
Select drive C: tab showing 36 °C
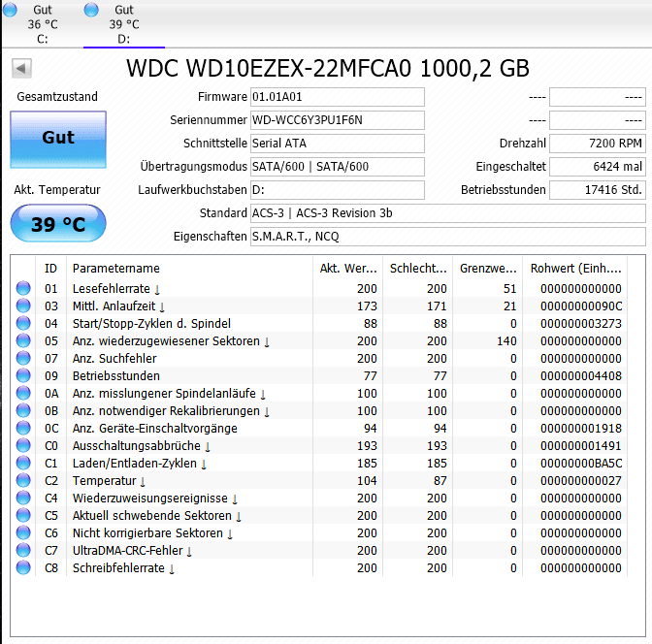click(43, 23)
